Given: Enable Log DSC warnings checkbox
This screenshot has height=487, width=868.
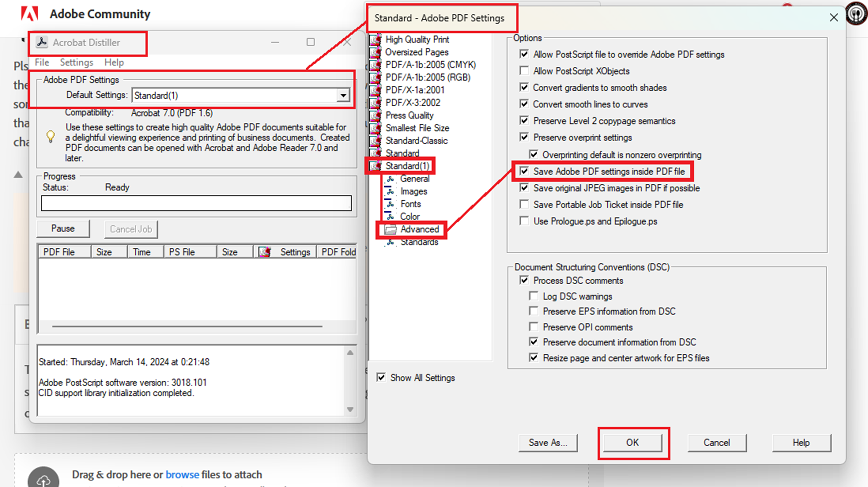Looking at the screenshot, I should [x=533, y=296].
